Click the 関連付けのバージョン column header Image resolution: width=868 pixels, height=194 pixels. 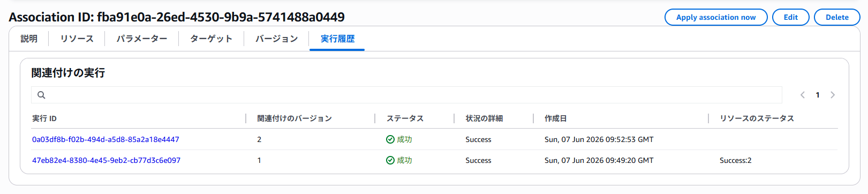[295, 118]
